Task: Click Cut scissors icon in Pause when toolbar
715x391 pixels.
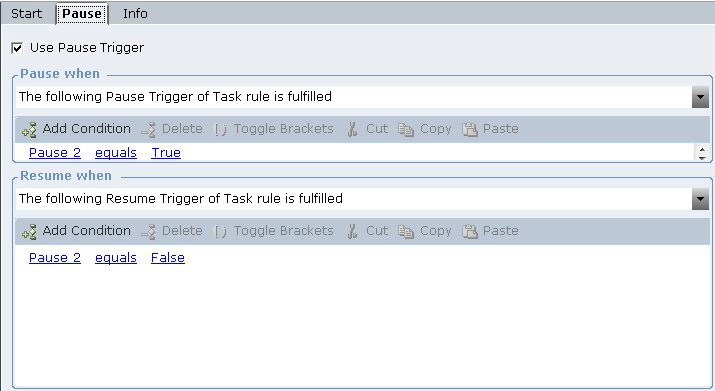Action: (x=352, y=130)
